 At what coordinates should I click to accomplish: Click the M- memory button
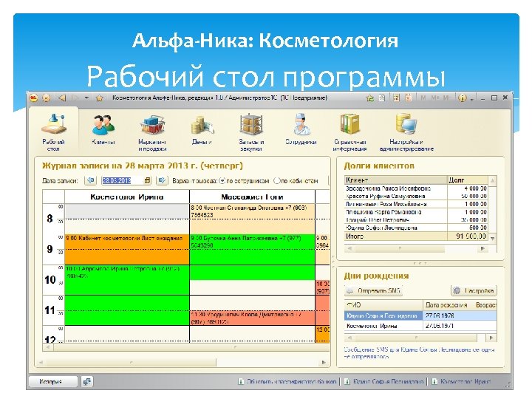click(447, 98)
